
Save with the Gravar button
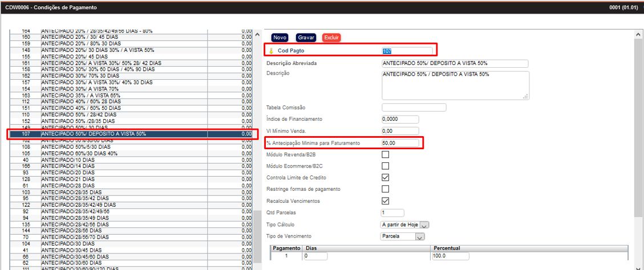point(306,38)
